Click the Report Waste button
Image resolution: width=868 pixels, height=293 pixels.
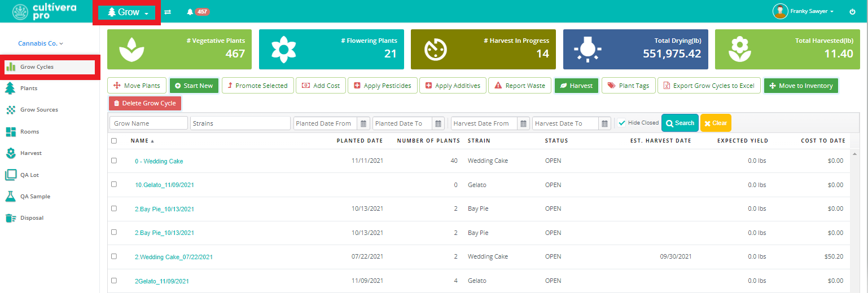(520, 86)
